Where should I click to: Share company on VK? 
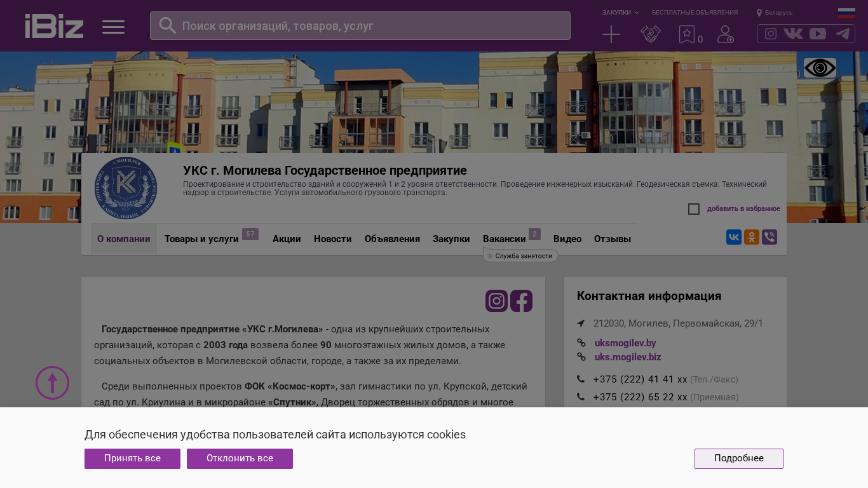pos(734,237)
